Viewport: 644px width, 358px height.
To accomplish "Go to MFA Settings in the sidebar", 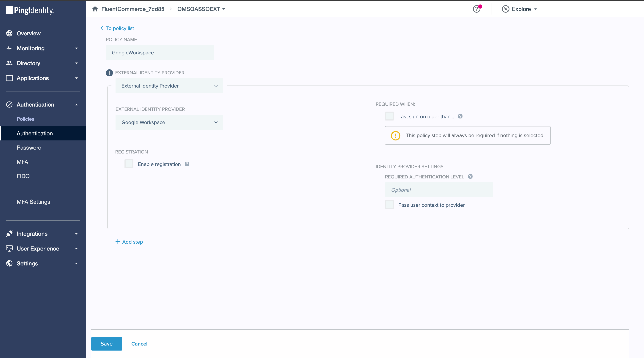I will (33, 202).
